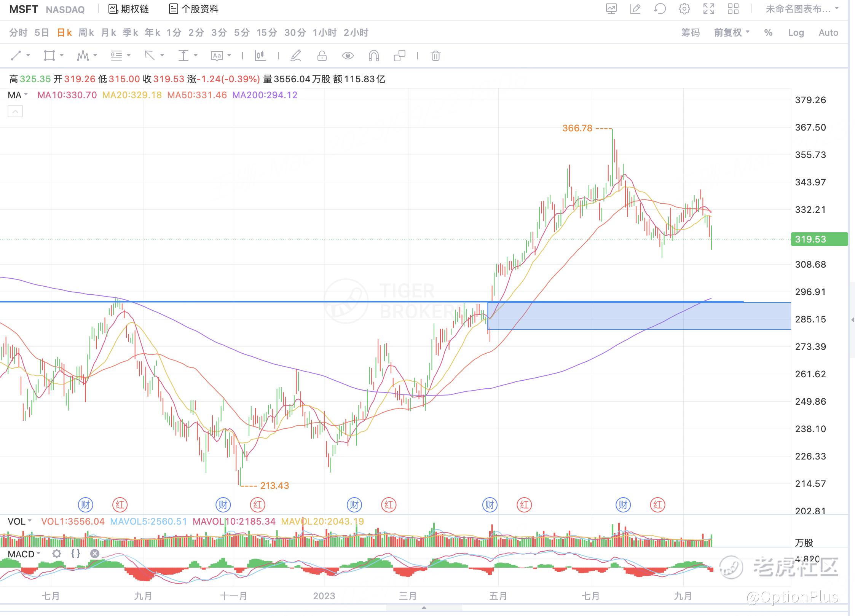The width and height of the screenshot is (855, 616).
Task: Select the trend line drawing tool
Action: (x=16, y=56)
